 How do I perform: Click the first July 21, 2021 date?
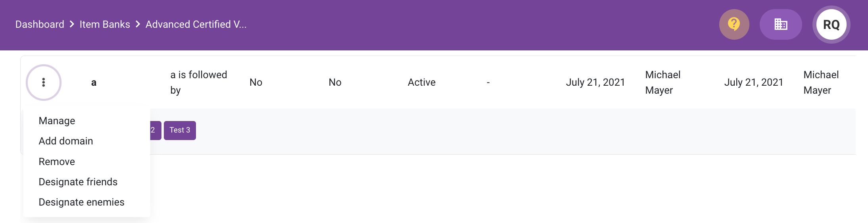coord(595,83)
